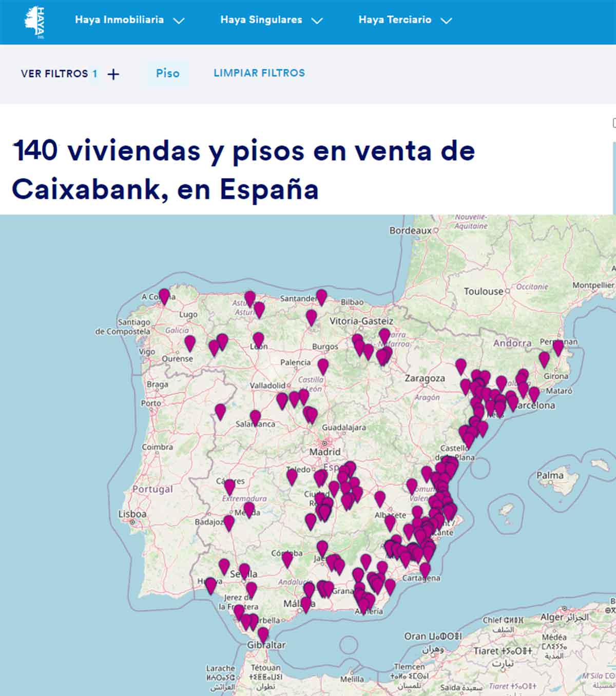Viewport: 616px width, 696px height.
Task: Open VER FILTROS filter panel
Action: 54,73
